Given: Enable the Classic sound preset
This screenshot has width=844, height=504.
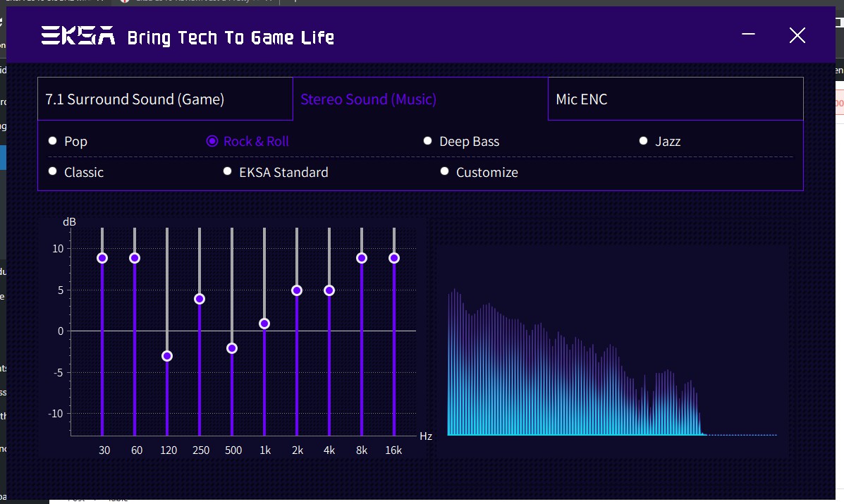Looking at the screenshot, I should pyautogui.click(x=53, y=171).
